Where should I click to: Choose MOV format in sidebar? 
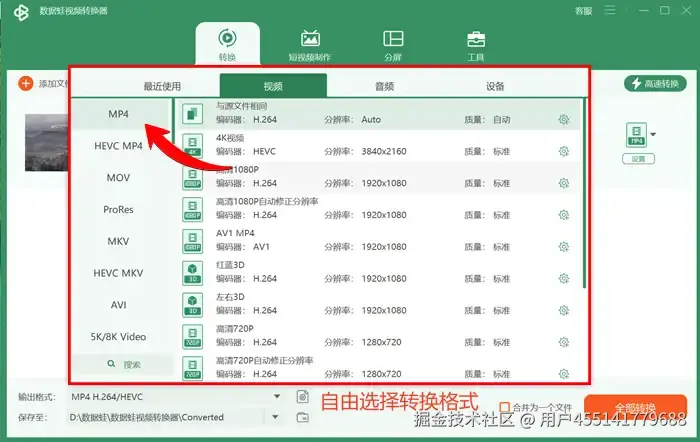[x=118, y=178]
